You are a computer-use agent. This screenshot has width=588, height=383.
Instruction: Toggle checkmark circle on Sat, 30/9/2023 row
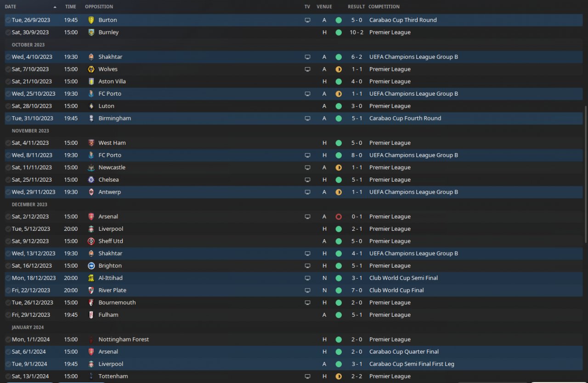point(8,33)
